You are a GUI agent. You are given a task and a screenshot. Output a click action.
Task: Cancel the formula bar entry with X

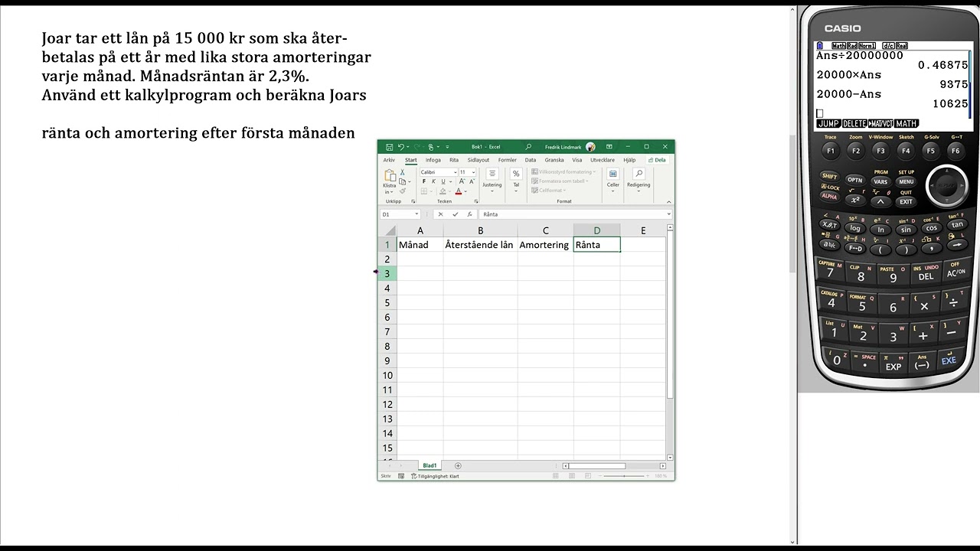[x=440, y=214]
